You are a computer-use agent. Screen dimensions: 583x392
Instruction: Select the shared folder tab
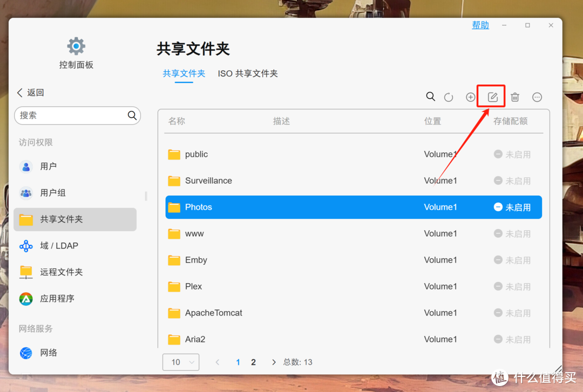coord(184,74)
